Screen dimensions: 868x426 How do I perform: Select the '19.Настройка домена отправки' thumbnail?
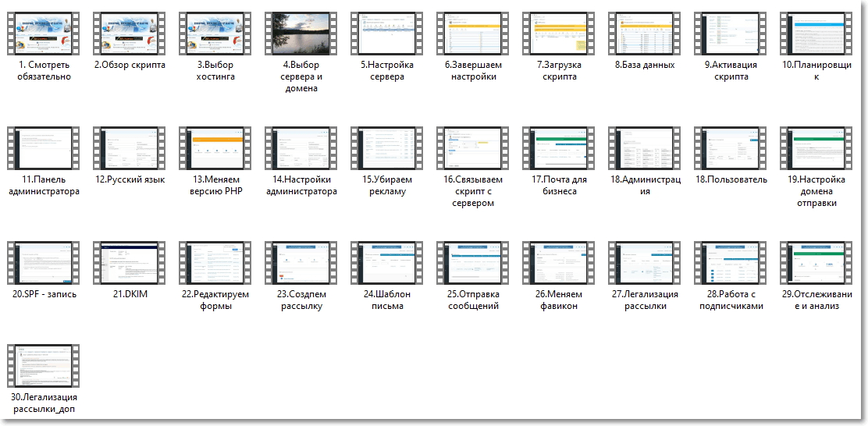coord(816,148)
